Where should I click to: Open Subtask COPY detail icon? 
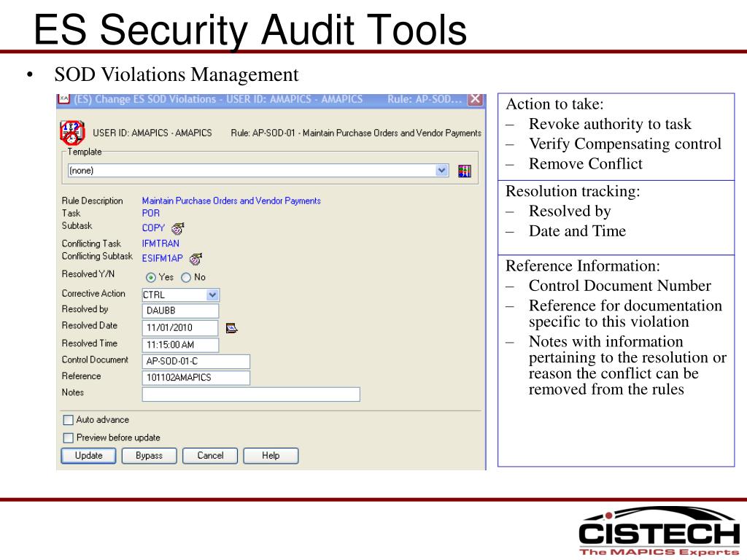178,228
